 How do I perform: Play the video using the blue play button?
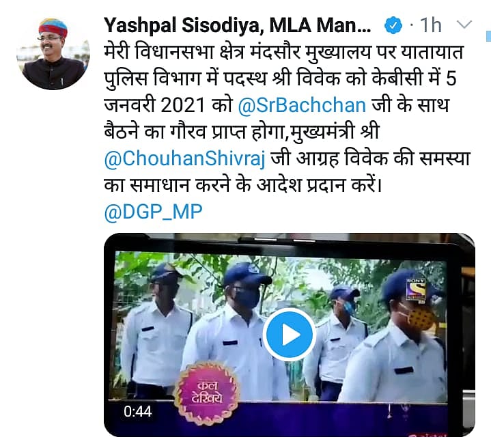(x=289, y=335)
